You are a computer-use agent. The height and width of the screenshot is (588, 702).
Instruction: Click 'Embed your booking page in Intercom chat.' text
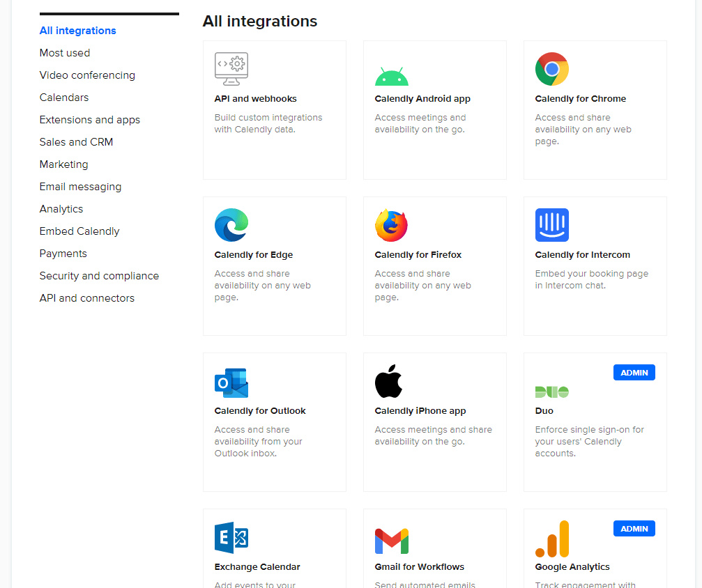tap(591, 279)
